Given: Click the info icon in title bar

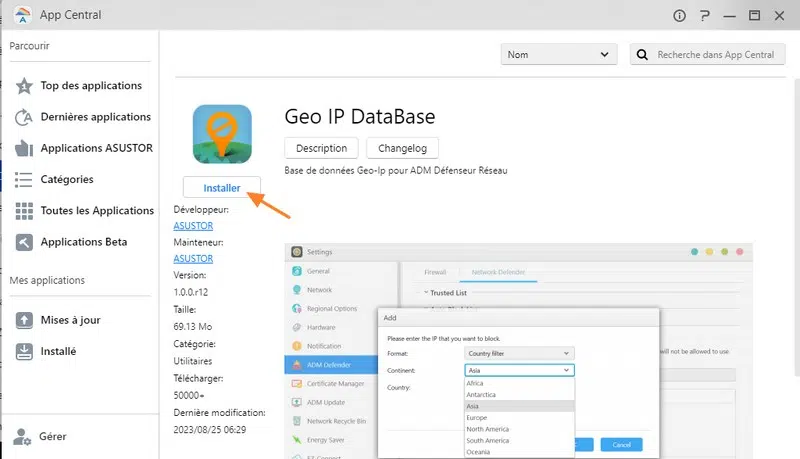Looking at the screenshot, I should click(679, 16).
